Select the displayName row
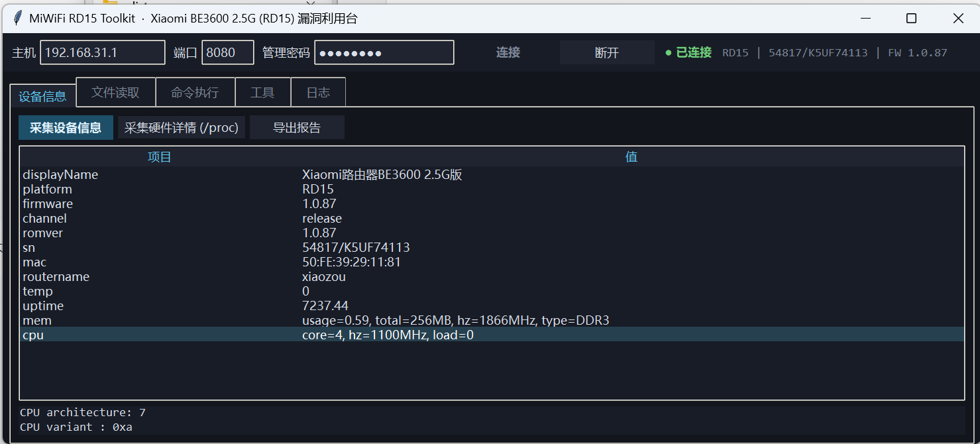 pos(492,175)
